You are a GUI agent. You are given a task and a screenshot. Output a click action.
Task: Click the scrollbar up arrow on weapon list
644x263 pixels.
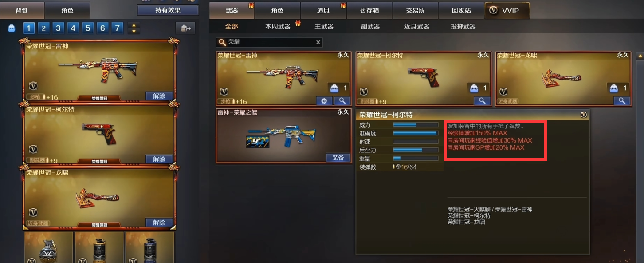click(x=640, y=56)
